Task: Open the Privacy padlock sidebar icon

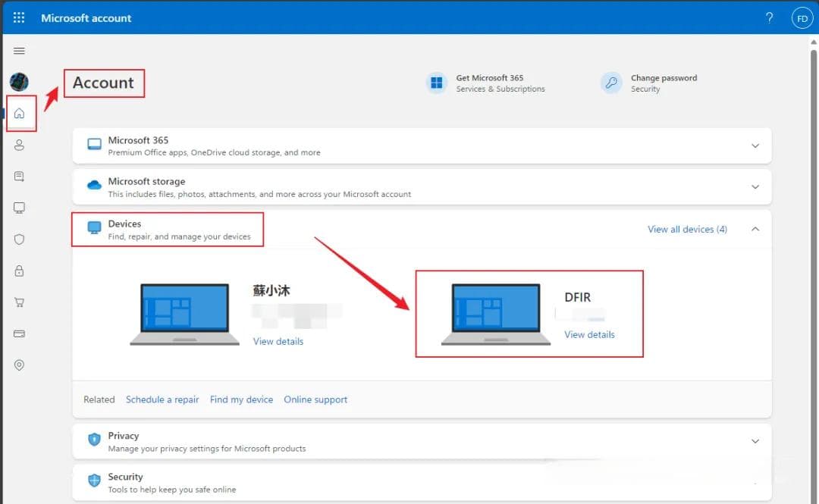Action: click(x=19, y=271)
